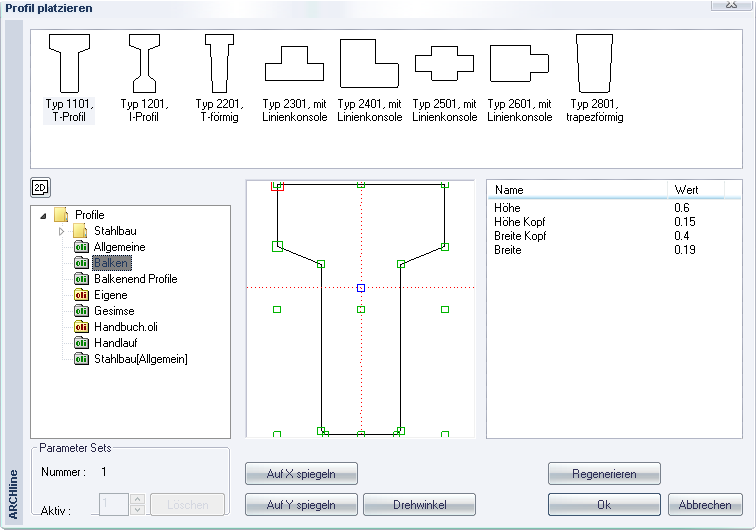Image resolution: width=756 pixels, height=530 pixels.
Task: Edit the Höhe Kopf value 0.15
Action: 685,222
